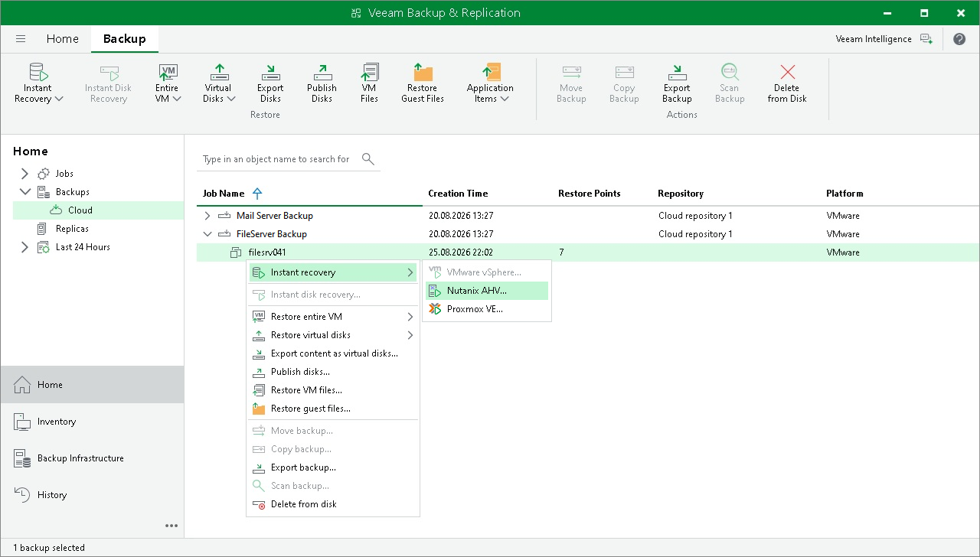Choose Nutanix AHV instant recovery target
980x557 pixels.
point(487,291)
